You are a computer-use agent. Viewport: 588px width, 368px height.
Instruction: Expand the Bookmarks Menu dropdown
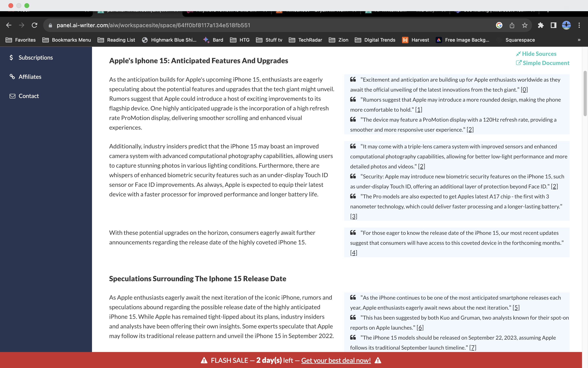pyautogui.click(x=71, y=40)
